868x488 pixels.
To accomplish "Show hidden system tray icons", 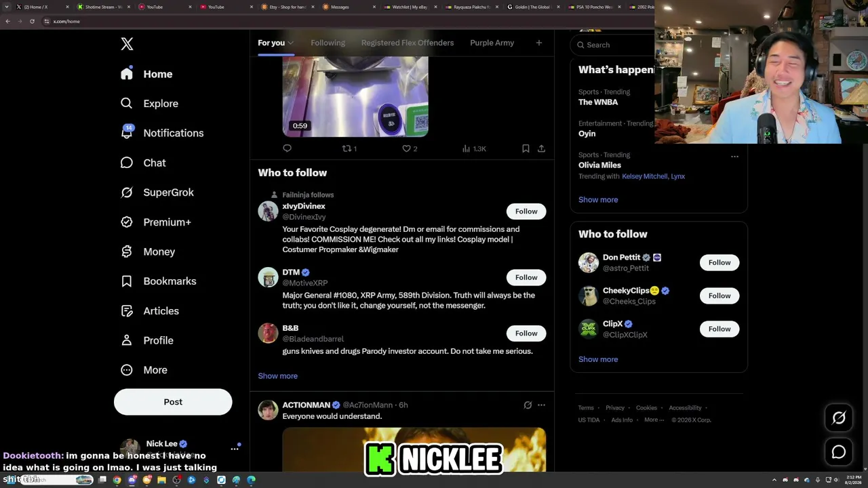I will tap(774, 480).
